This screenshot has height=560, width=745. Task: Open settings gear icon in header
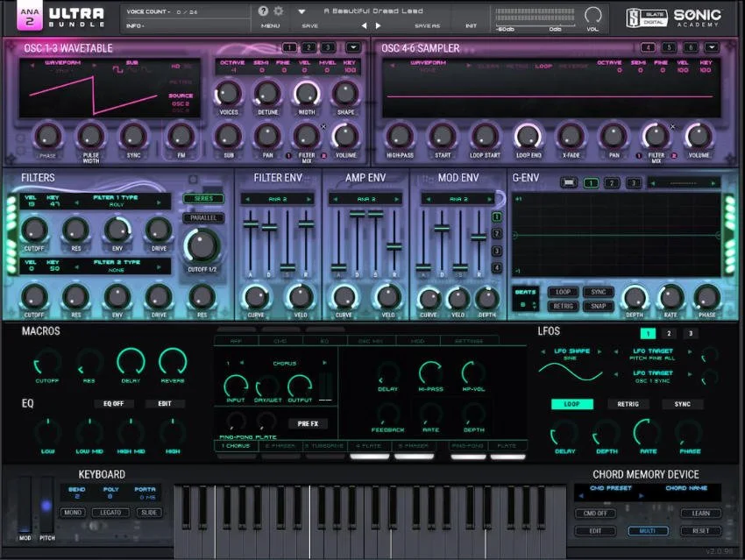click(x=279, y=11)
